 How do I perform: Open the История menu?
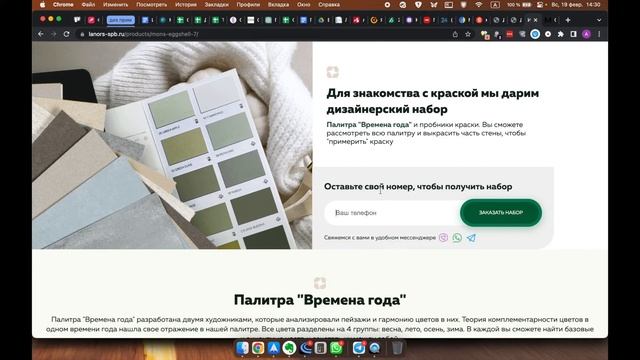[186, 5]
